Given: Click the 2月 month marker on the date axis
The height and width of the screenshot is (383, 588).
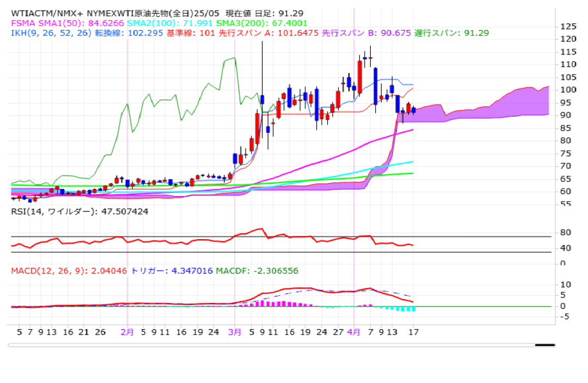Looking at the screenshot, I should click(x=127, y=331).
